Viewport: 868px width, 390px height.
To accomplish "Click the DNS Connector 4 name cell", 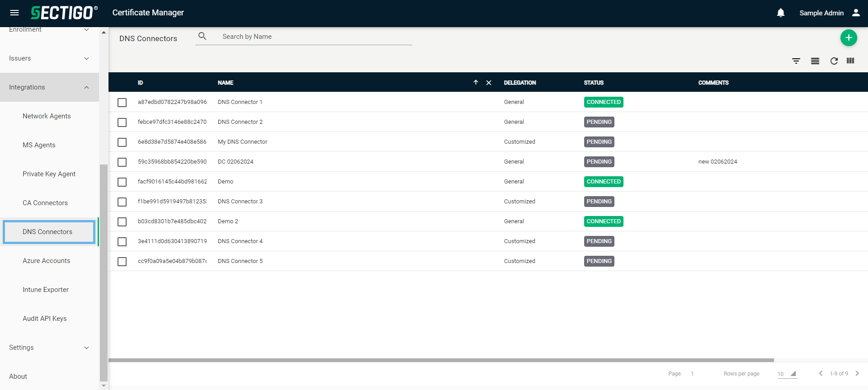I will 240,241.
